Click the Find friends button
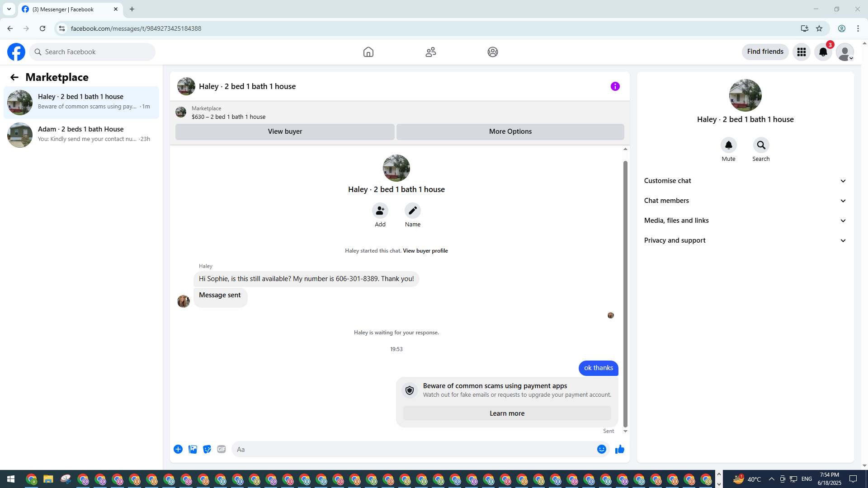This screenshot has width=868, height=488. (765, 52)
